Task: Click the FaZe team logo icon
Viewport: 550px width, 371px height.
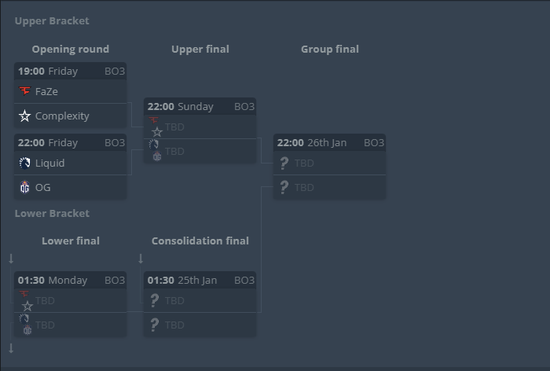Action: click(25, 91)
